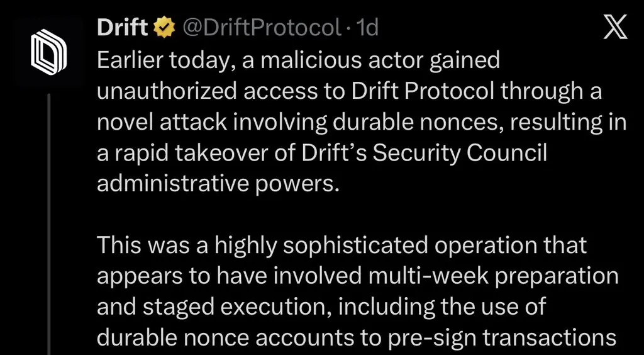The width and height of the screenshot is (644, 355).
Task: Open the Drift profile avatar
Action: tap(48, 51)
